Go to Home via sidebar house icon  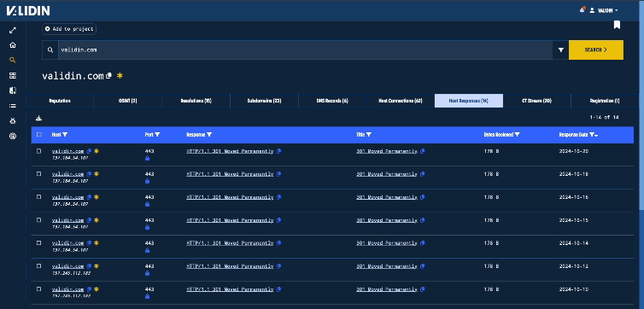pos(13,45)
